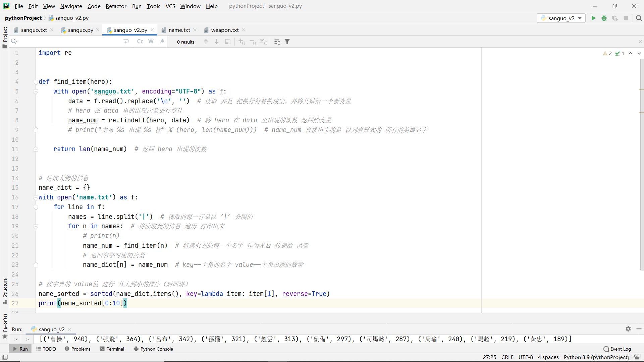
Task: Open run panel settings gear icon
Action: pos(628,329)
